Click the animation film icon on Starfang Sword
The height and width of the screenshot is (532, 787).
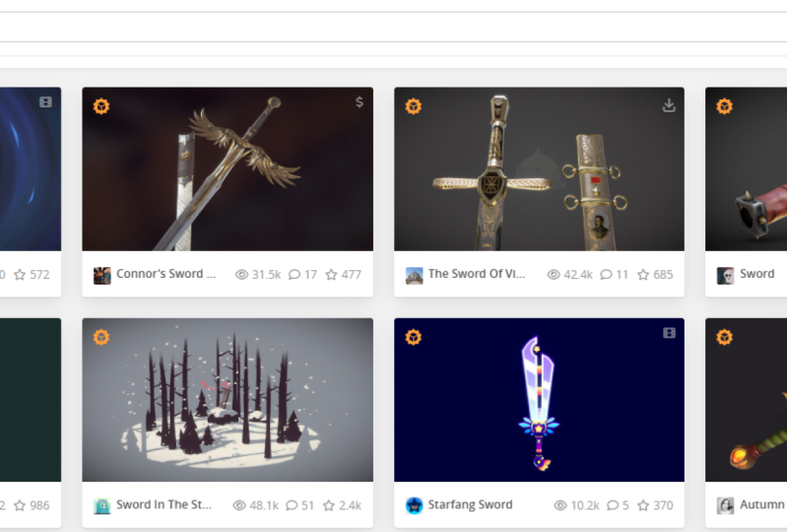pyautogui.click(x=669, y=333)
